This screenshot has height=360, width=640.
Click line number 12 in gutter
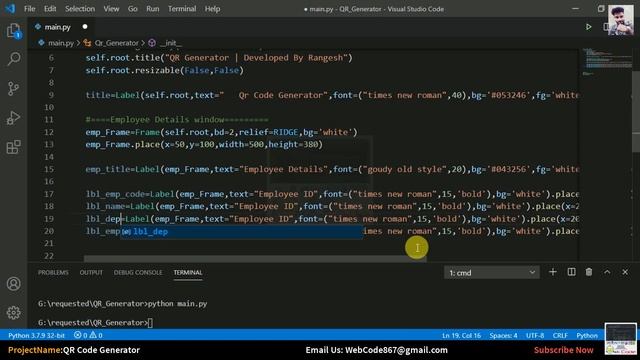click(49, 132)
